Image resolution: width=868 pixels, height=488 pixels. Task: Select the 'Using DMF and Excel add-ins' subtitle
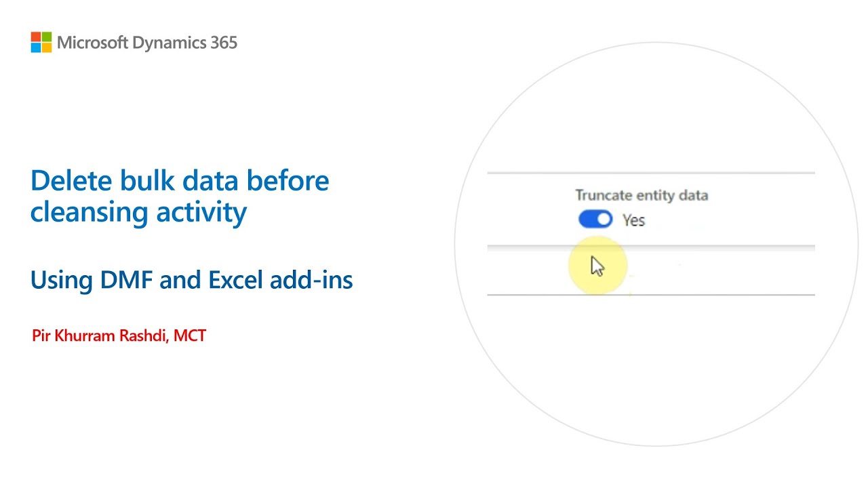click(192, 280)
